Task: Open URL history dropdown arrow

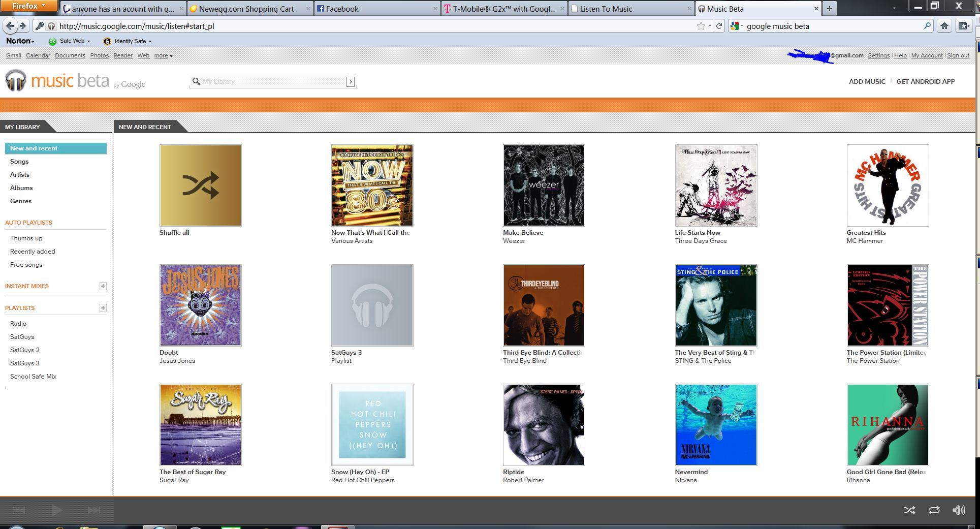Action: pos(710,26)
